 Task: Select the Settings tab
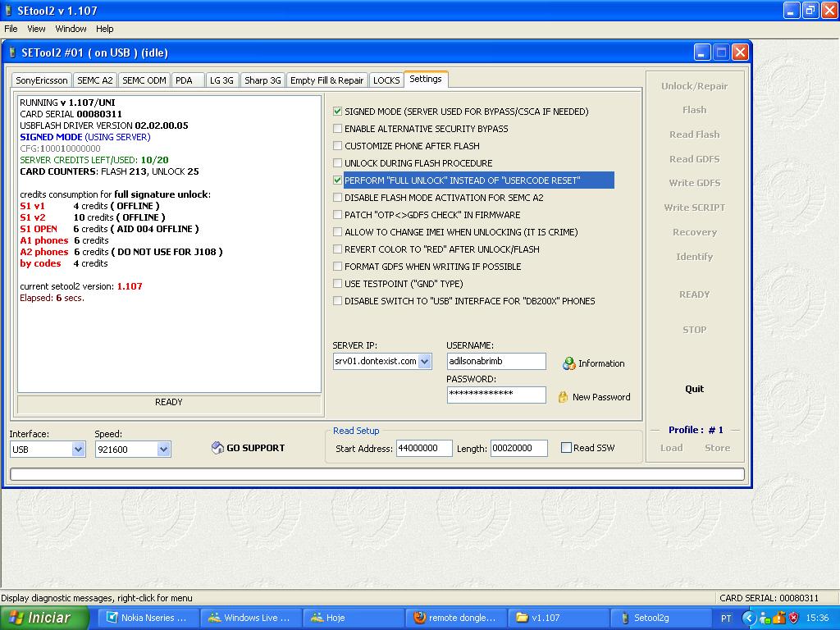click(x=426, y=80)
